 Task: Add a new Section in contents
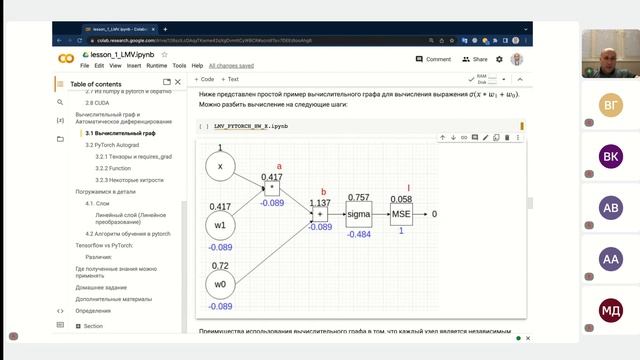point(89,326)
